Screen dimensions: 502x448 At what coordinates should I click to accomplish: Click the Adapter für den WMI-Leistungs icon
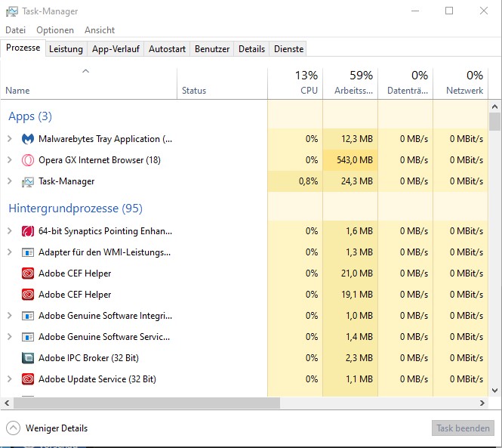(x=28, y=252)
